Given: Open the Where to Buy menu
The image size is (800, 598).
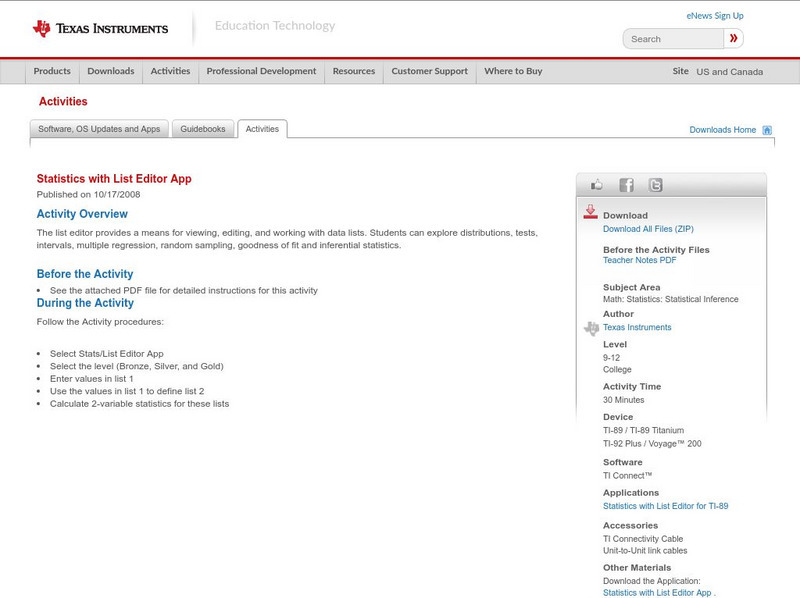Looking at the screenshot, I should pyautogui.click(x=513, y=71).
